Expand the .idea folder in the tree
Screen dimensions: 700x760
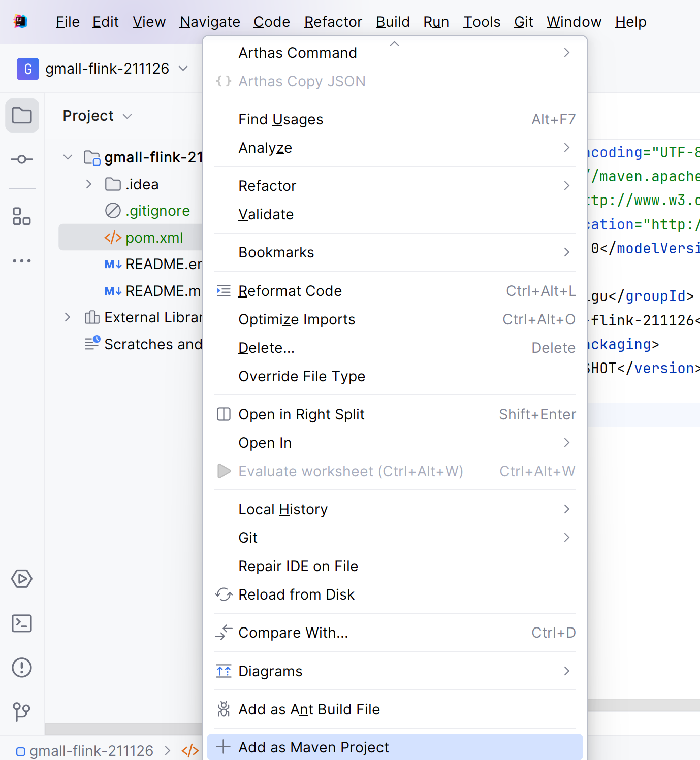coord(89,184)
